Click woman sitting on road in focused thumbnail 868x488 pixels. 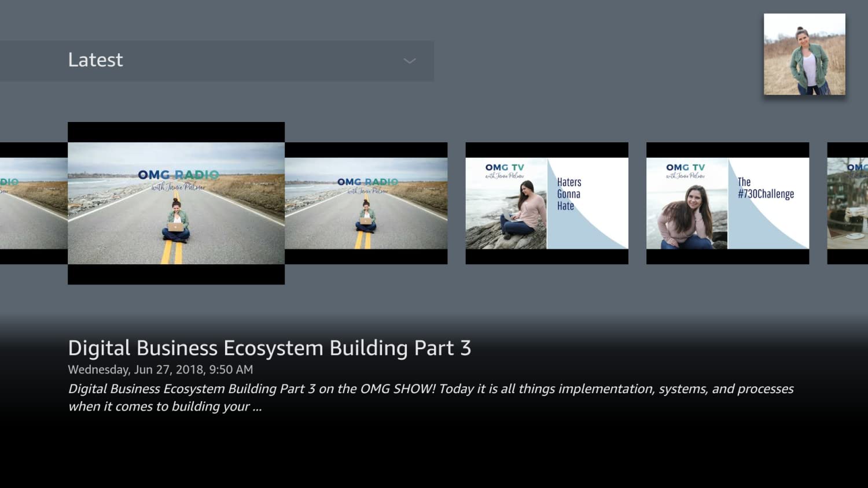point(176,223)
